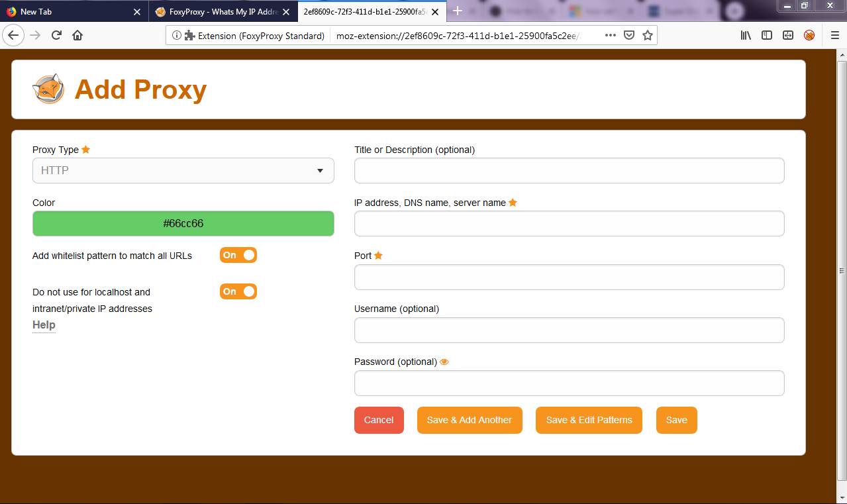
Task: Open the Firefox Library icon
Action: coord(746,34)
